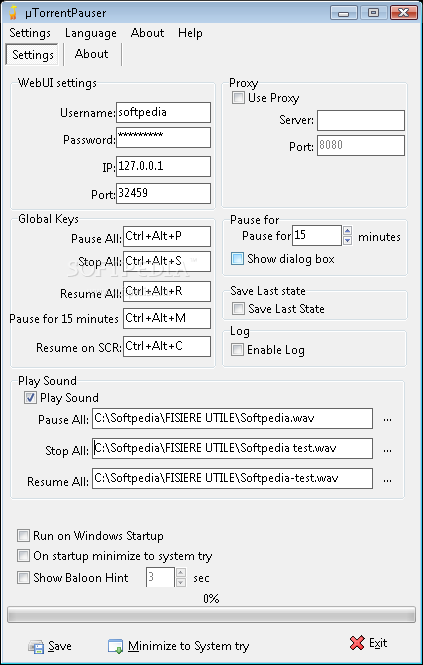Viewport: 423px width, 665px height.
Task: Check the Save Last State option
Action: pyautogui.click(x=238, y=308)
